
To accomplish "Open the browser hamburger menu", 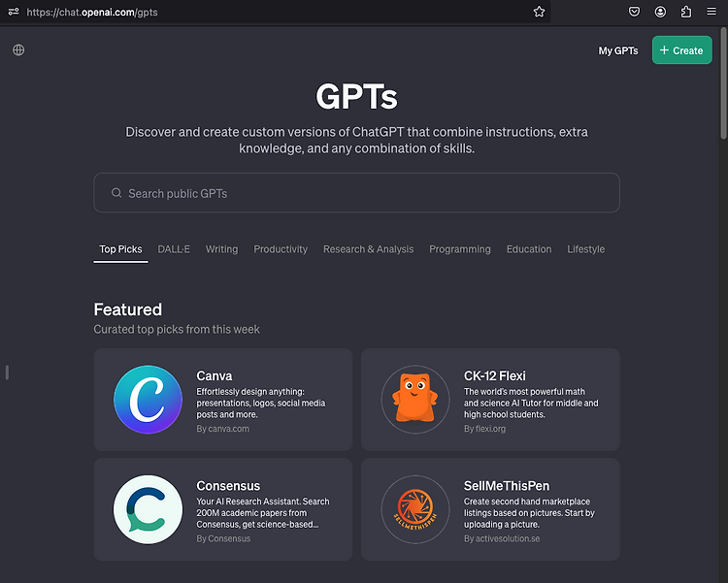I will [x=711, y=12].
